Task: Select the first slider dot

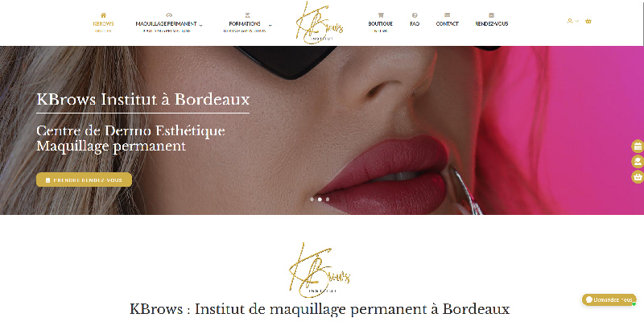Action: pos(312,199)
